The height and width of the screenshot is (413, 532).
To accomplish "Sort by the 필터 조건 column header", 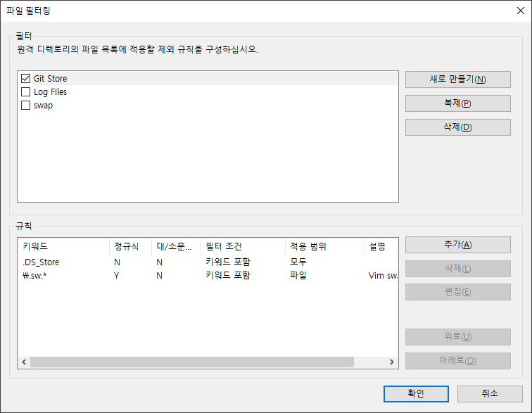I will [x=243, y=246].
